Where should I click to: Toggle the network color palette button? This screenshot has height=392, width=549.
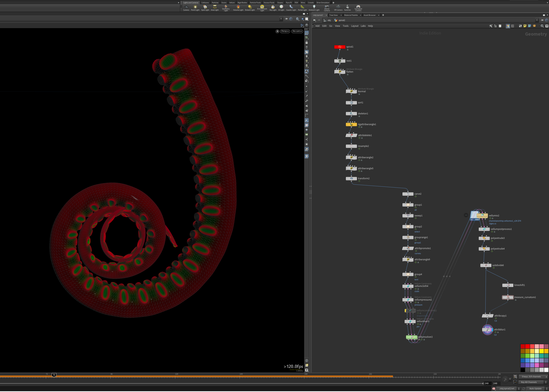click(508, 26)
